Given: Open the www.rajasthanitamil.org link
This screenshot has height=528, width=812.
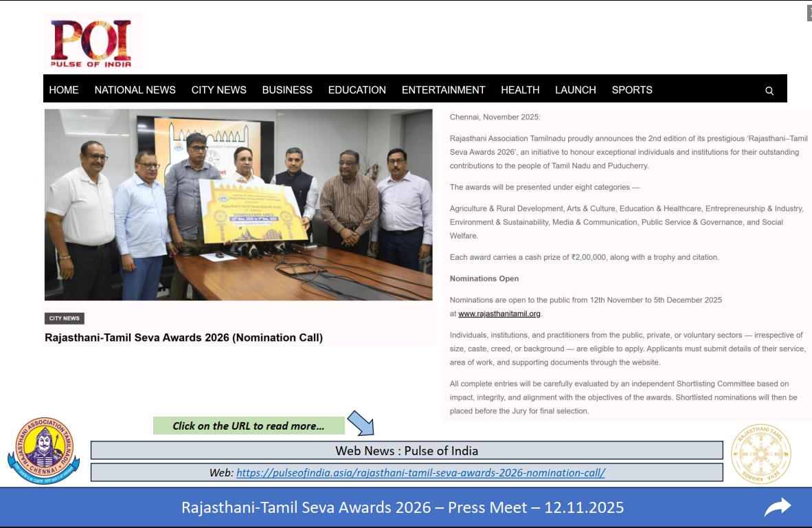Looking at the screenshot, I should pyautogui.click(x=499, y=314).
